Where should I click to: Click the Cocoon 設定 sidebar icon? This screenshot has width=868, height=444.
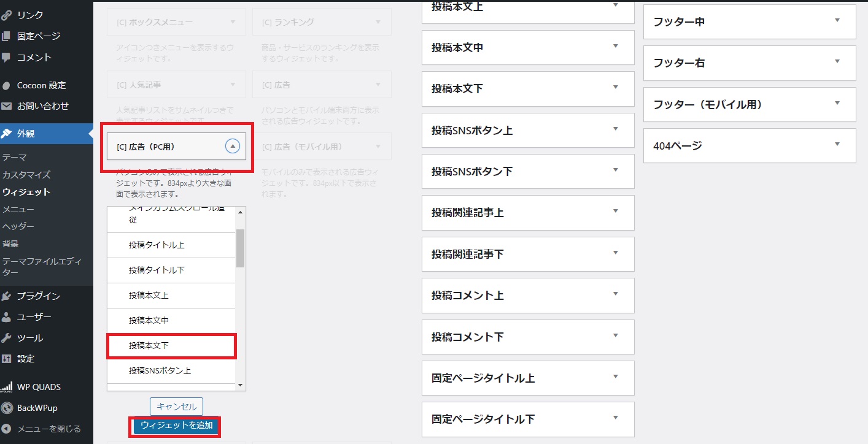pos(7,85)
